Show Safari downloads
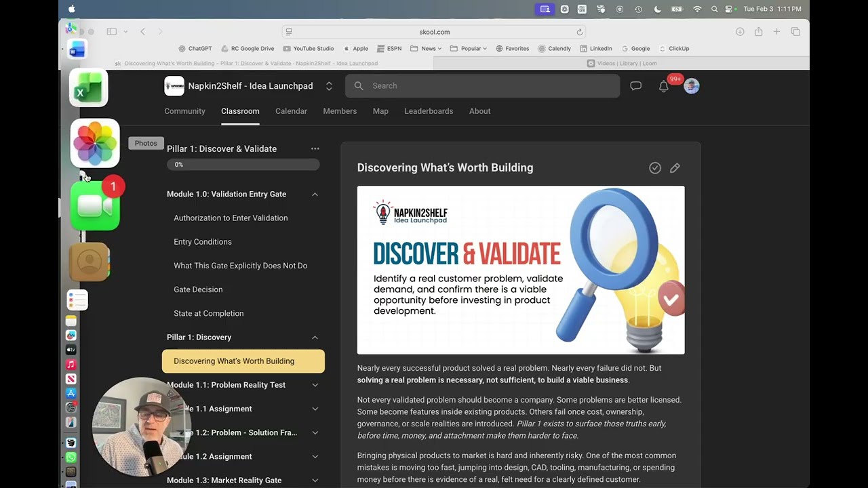The height and width of the screenshot is (488, 868). pos(740,32)
